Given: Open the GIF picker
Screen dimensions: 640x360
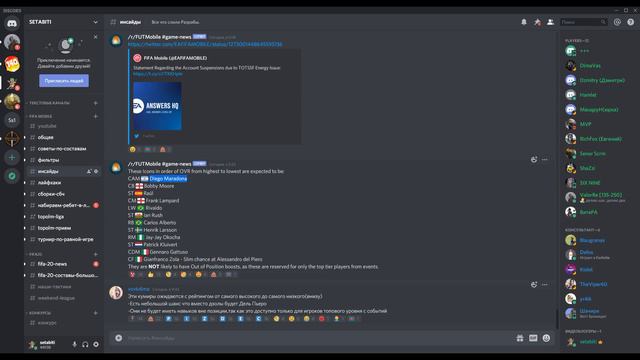Looking at the screenshot, I should [533, 338].
